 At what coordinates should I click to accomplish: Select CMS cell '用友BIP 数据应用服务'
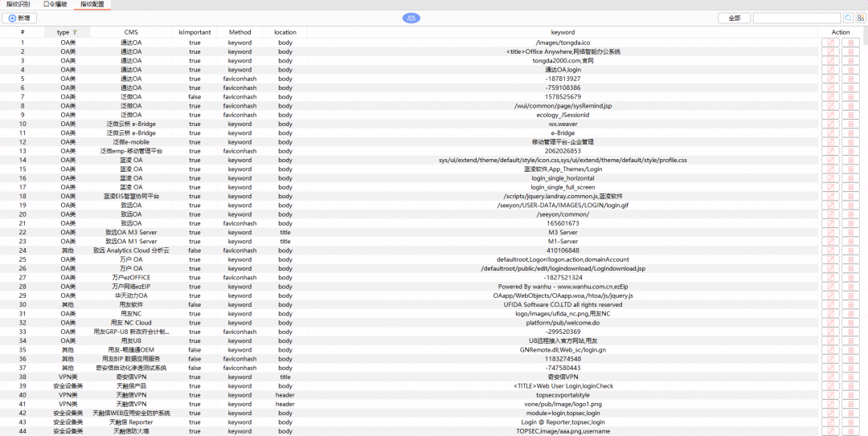coord(131,359)
